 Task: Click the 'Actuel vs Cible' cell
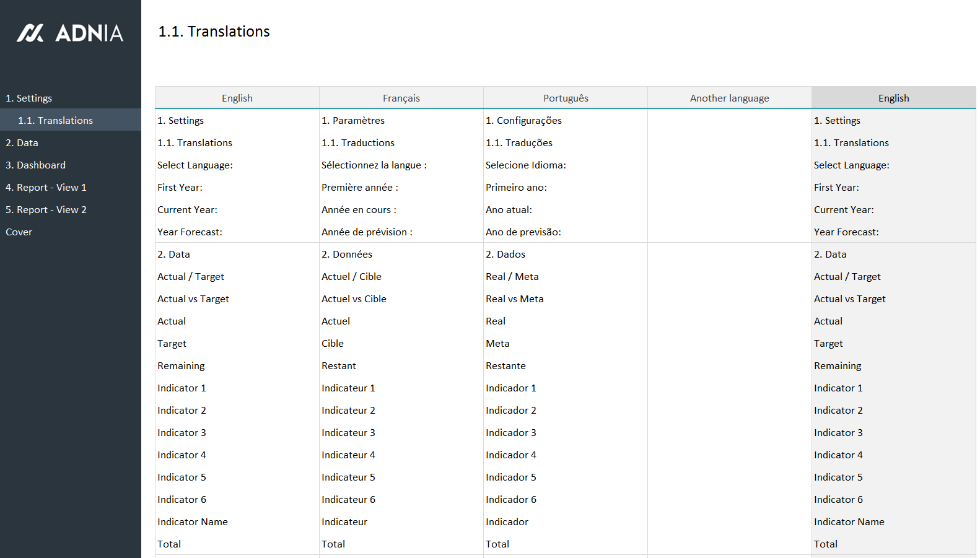click(354, 299)
